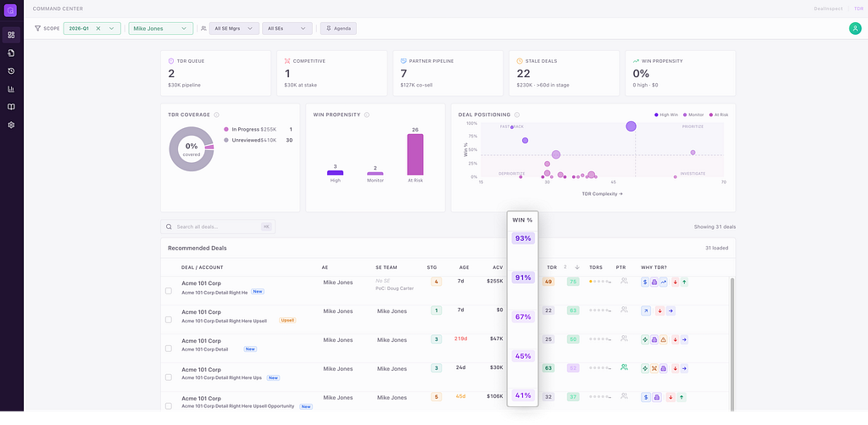Click the user avatar icon at top right
This screenshot has width=868, height=425.
pyautogui.click(x=855, y=28)
